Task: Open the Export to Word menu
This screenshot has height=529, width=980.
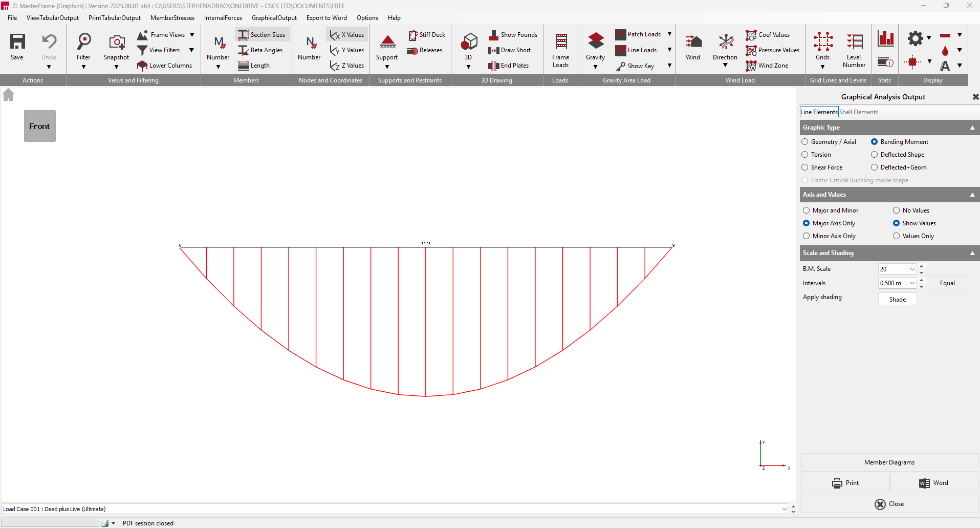Action: pos(326,18)
